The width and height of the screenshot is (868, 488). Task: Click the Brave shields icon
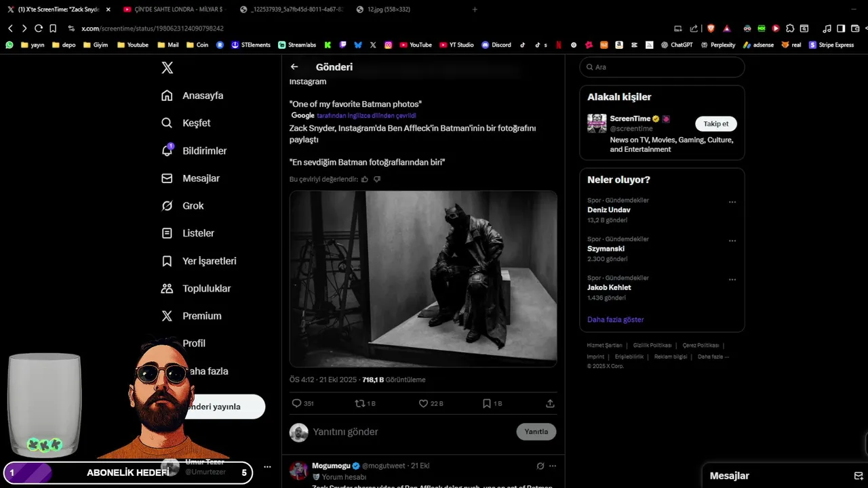711,28
